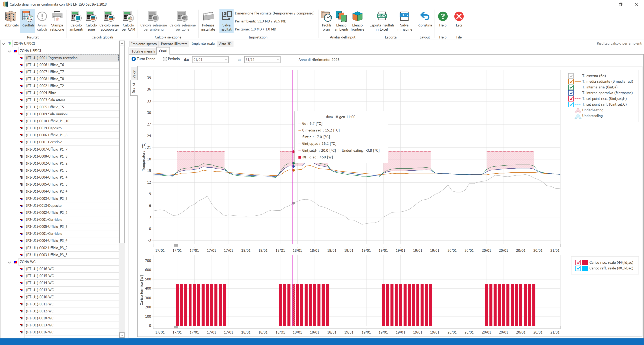Open the 'da' start date dropdown
This screenshot has width=644, height=345.
click(x=226, y=60)
